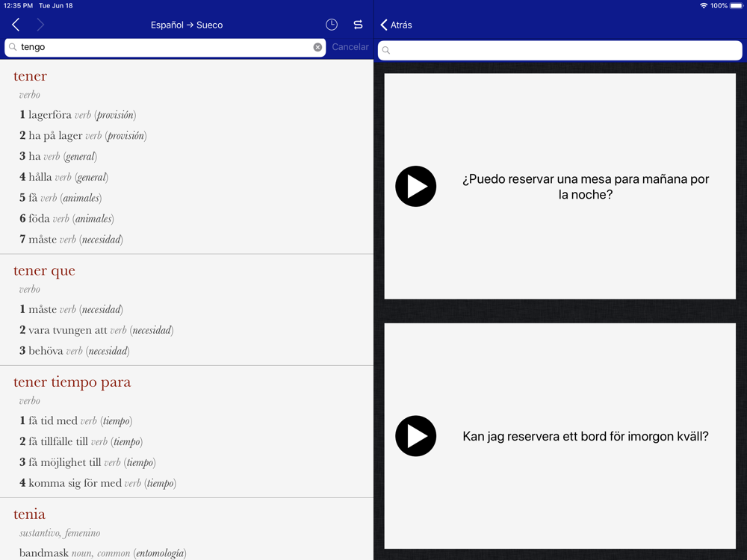Tap the 12:35 PM clock in status bar

pos(18,6)
